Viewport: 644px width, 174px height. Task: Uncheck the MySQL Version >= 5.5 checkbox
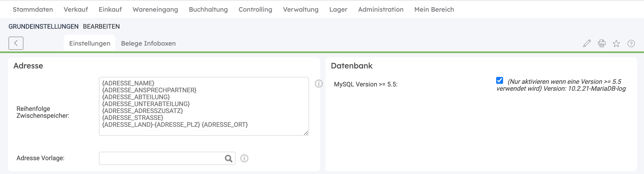(x=500, y=80)
